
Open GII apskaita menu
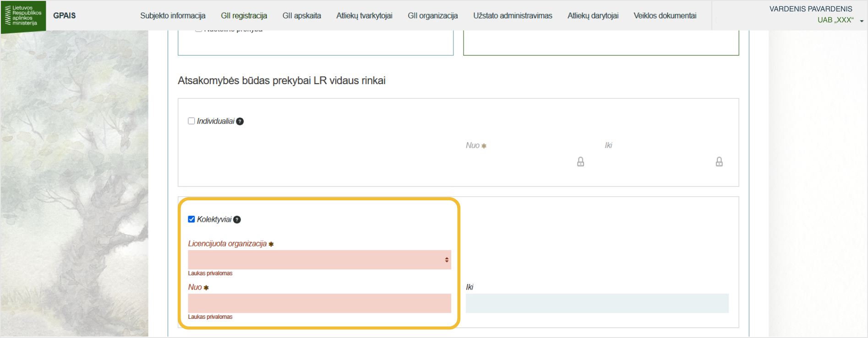[x=301, y=16]
